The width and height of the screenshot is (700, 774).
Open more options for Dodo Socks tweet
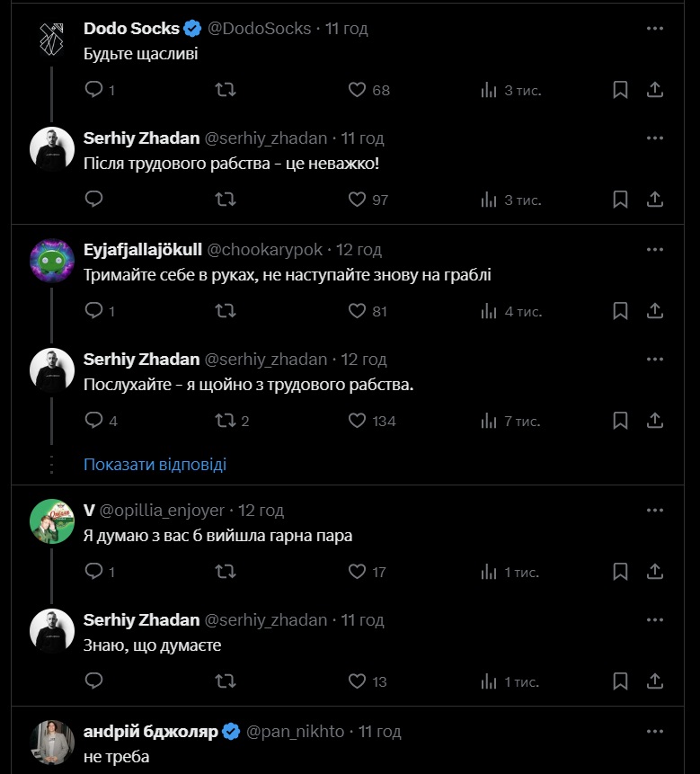tap(655, 29)
